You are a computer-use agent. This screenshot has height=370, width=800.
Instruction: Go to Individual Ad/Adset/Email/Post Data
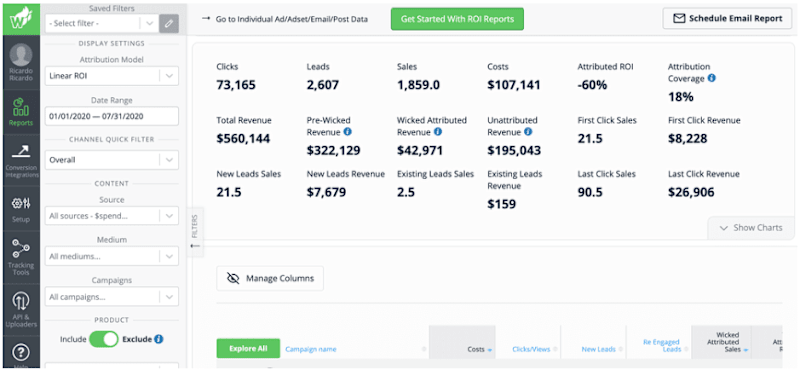point(285,19)
